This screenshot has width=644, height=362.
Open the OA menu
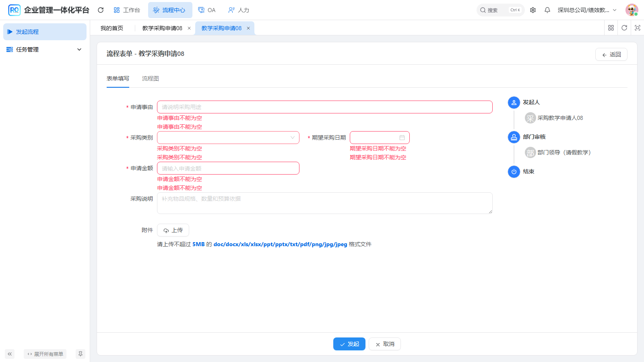coord(207,10)
